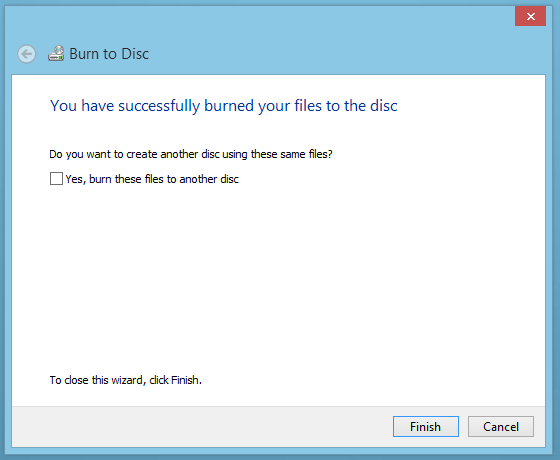Click the 'Burn to Disc' title text
Screen dimensions: 560x460
[109, 54]
